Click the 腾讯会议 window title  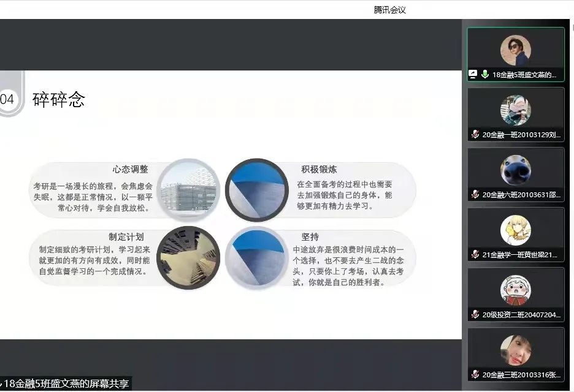pos(390,10)
